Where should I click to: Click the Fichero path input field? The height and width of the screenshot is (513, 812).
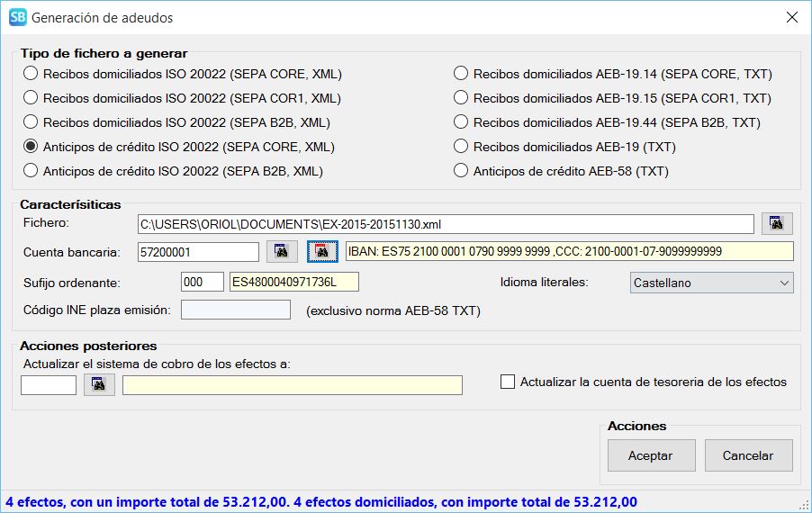point(446,223)
